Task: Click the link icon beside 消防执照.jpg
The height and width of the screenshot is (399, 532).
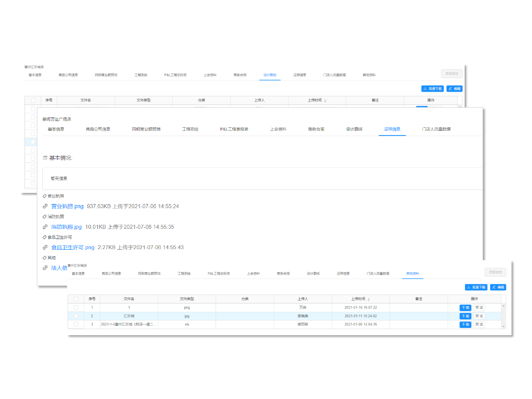Action: [45, 227]
